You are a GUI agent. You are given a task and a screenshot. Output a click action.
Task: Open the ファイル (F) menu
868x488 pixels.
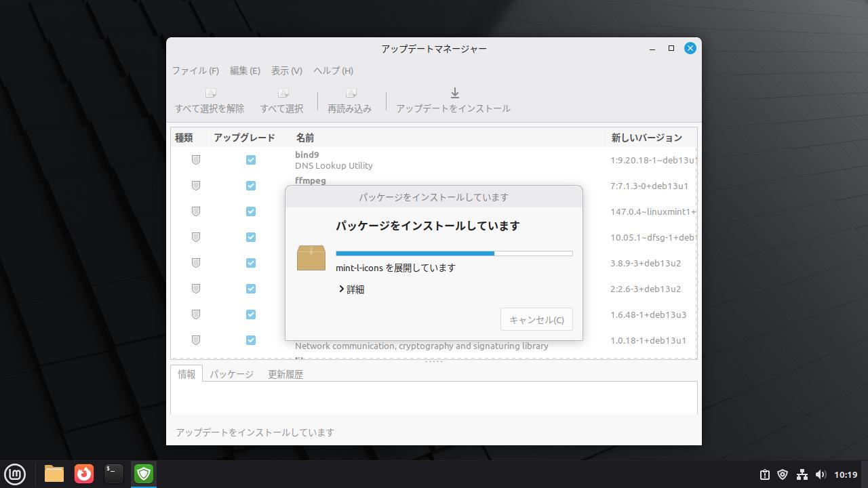(195, 70)
